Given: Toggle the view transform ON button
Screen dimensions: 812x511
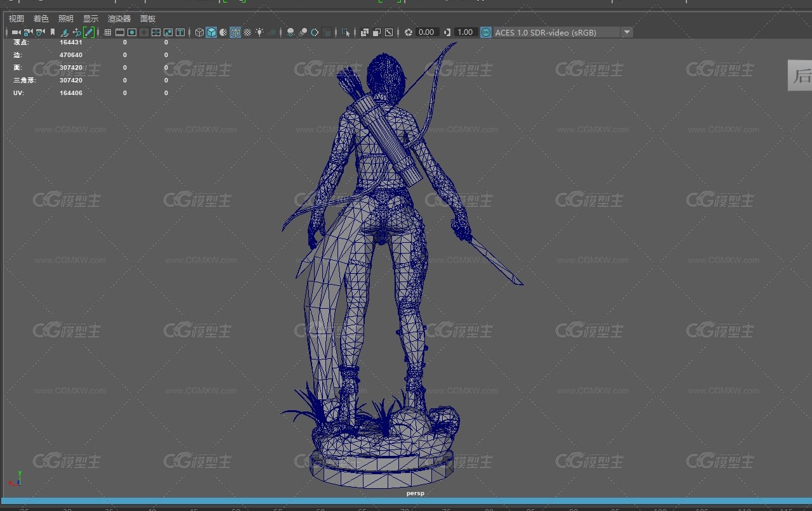Looking at the screenshot, I should point(486,32).
